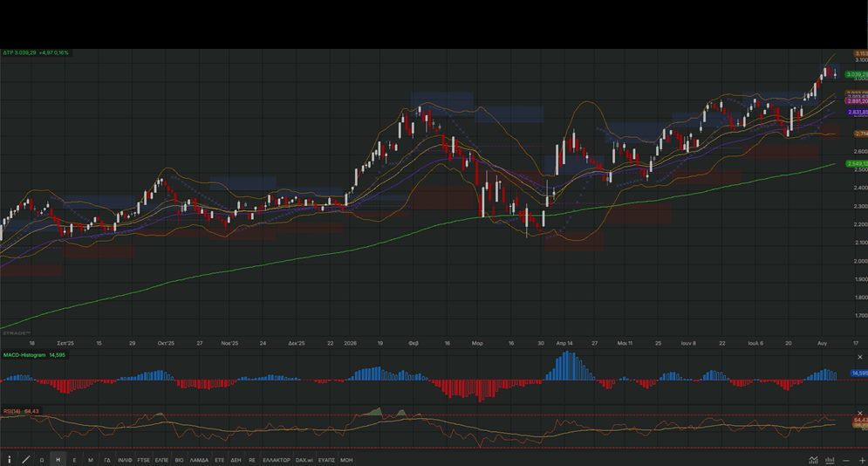The height and width of the screenshot is (466, 868).
Task: Switch to the Ω timeframe button
Action: click(x=42, y=460)
